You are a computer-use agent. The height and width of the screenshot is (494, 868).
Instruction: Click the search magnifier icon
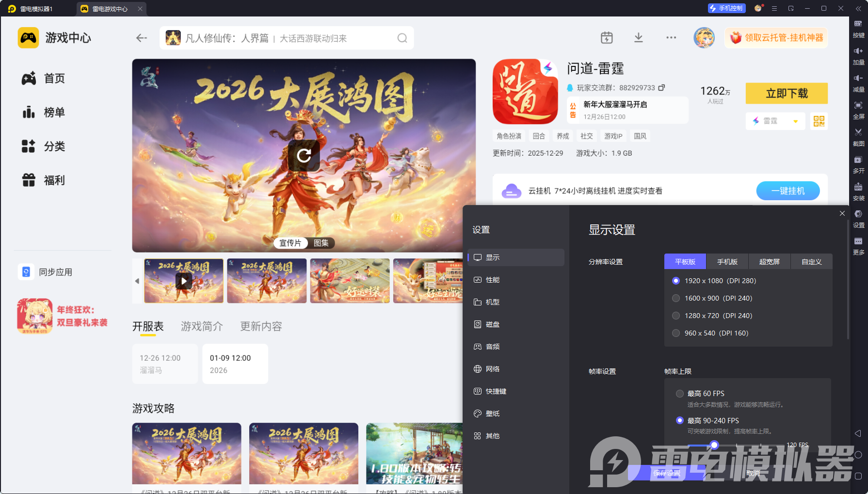click(x=402, y=38)
